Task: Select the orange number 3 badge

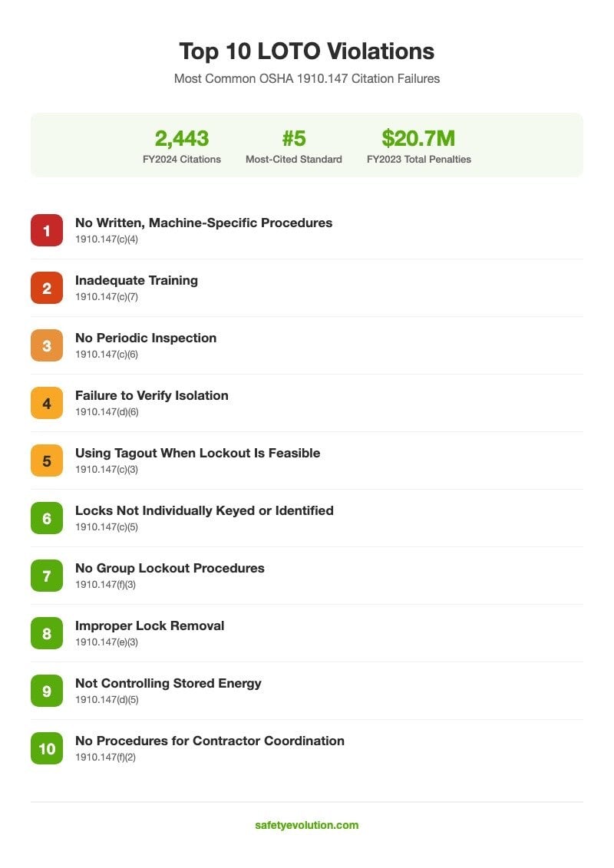Action: coord(47,345)
